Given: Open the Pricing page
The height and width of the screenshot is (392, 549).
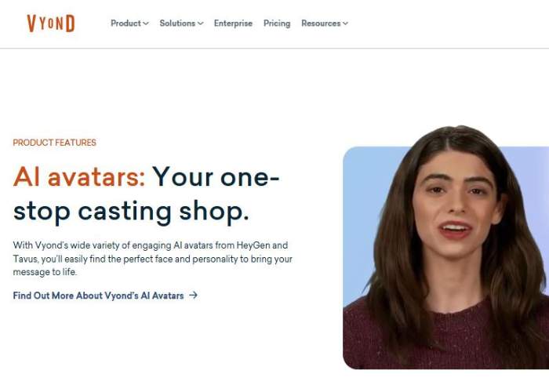Looking at the screenshot, I should pos(277,24).
